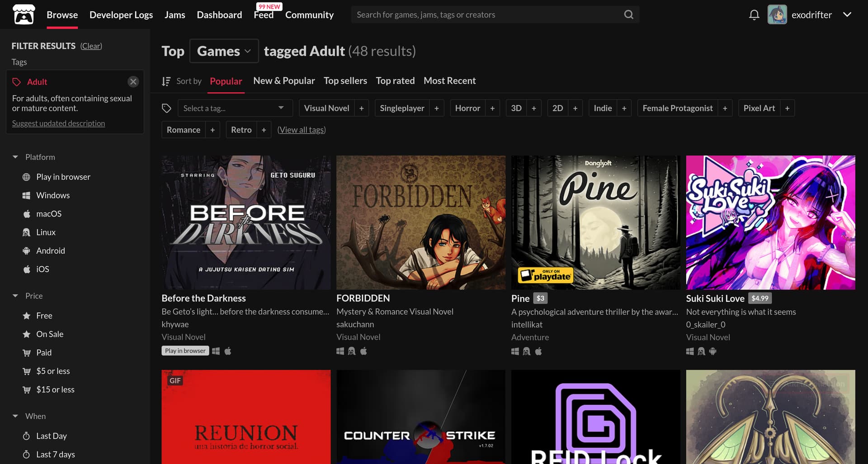This screenshot has height=464, width=868.
Task: Remove the Adult tag filter
Action: (x=133, y=82)
